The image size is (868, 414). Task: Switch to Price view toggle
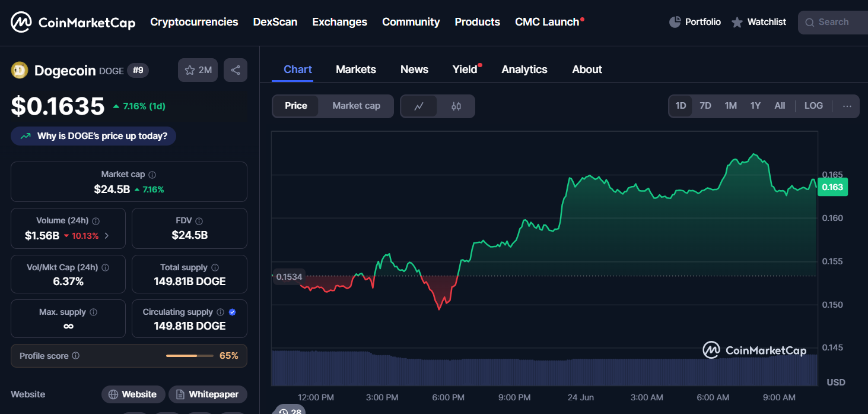296,106
